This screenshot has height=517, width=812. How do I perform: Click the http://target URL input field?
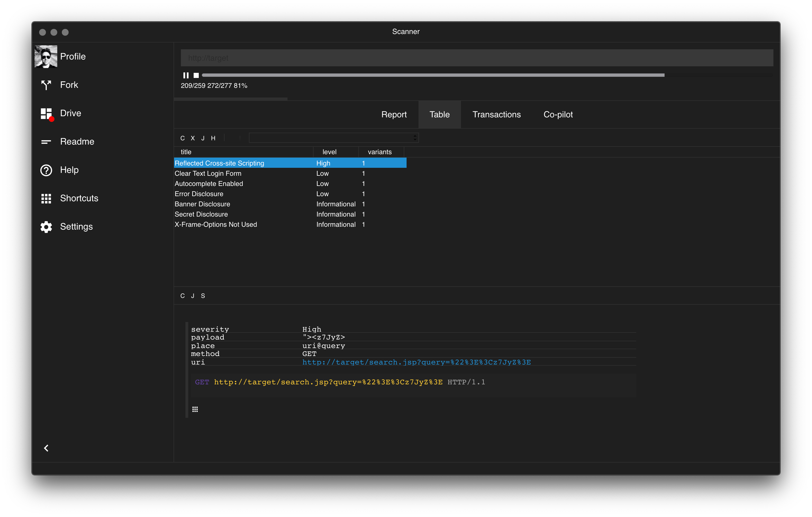477,58
